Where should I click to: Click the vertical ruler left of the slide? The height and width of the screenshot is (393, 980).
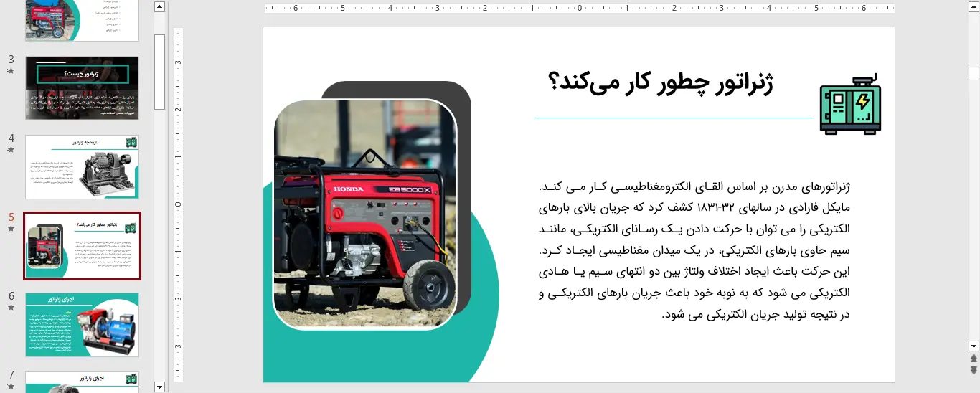178,204
